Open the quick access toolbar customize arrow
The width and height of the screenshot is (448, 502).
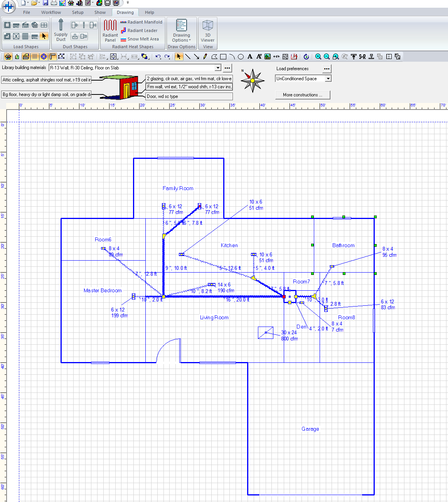pos(128,3)
